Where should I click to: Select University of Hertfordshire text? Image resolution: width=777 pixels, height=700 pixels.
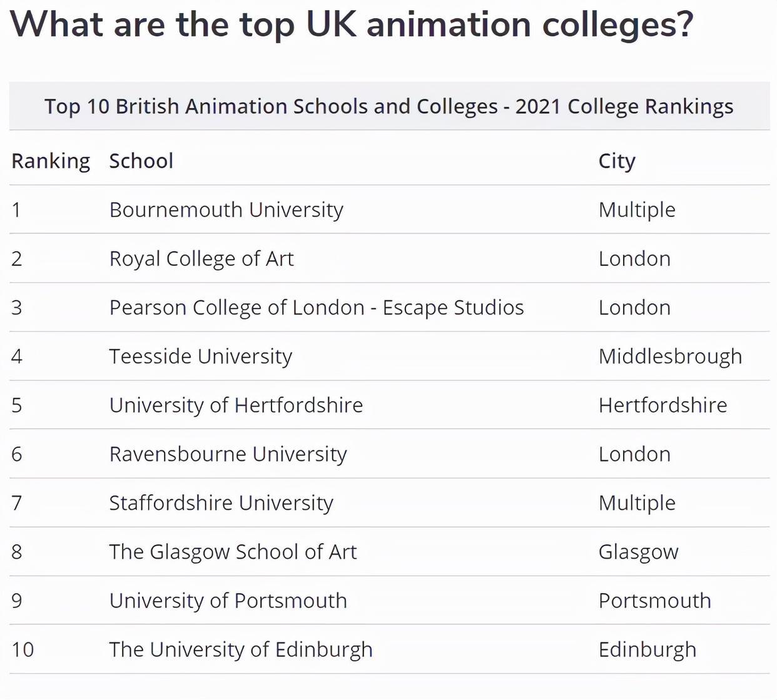point(236,405)
